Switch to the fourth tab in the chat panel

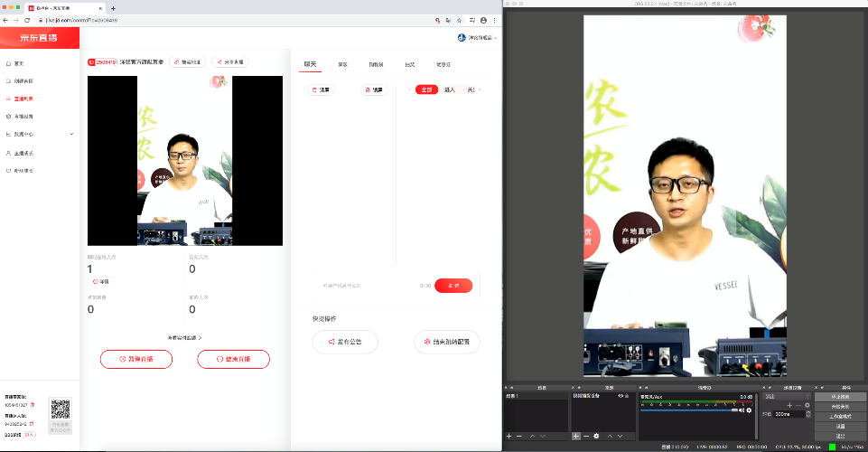410,65
